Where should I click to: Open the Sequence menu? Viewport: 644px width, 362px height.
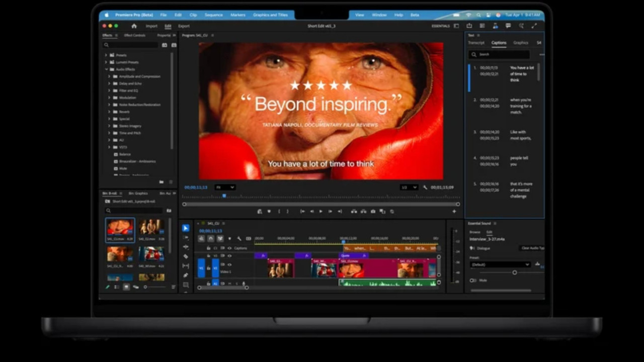(213, 15)
